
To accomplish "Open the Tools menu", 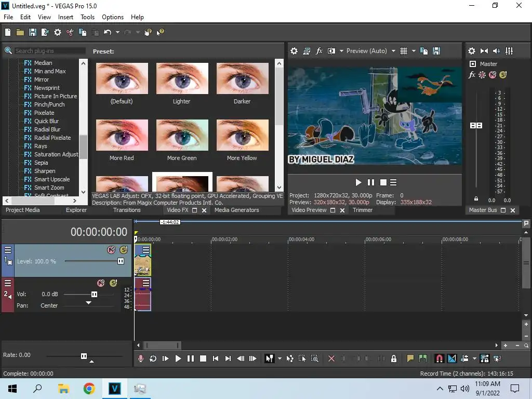I will tap(87, 17).
